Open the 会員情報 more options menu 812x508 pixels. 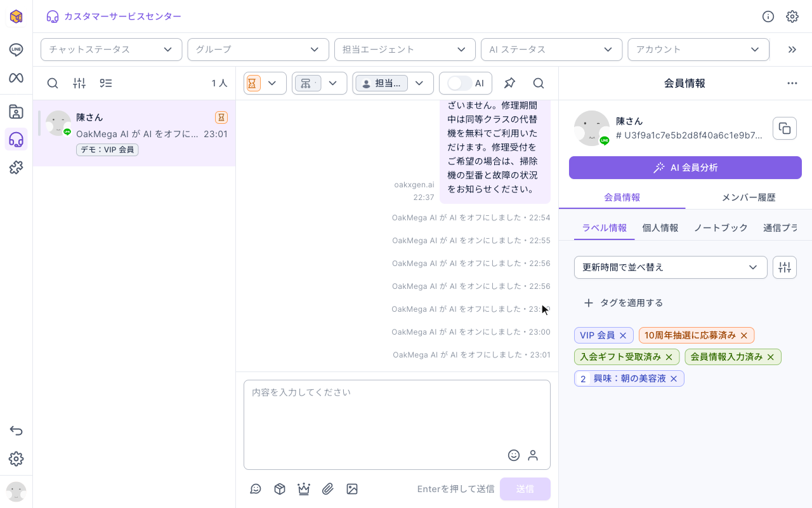pos(792,83)
